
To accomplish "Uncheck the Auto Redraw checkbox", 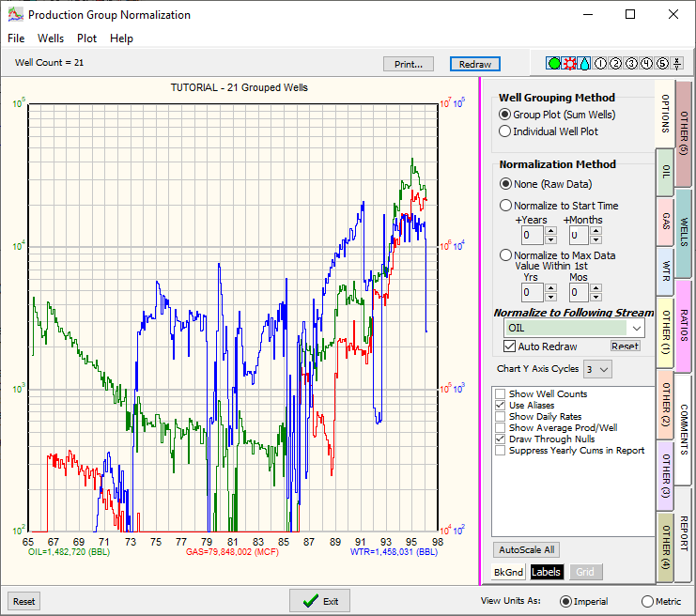I will (510, 346).
